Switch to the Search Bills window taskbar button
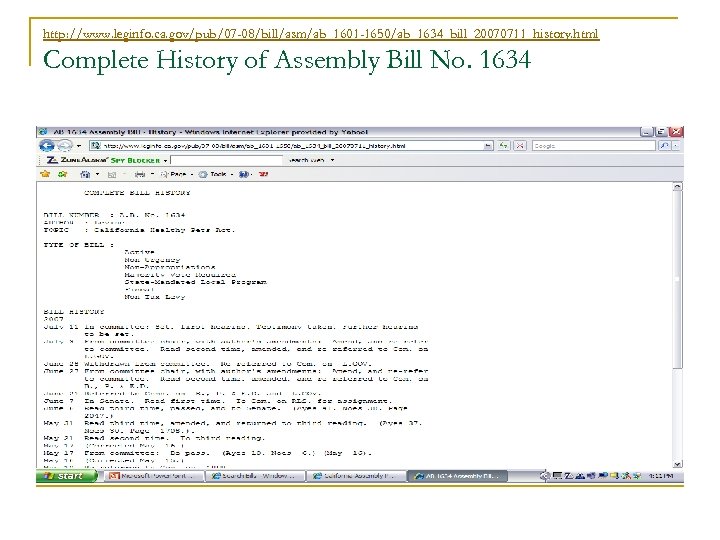The image size is (720, 540). (x=255, y=476)
